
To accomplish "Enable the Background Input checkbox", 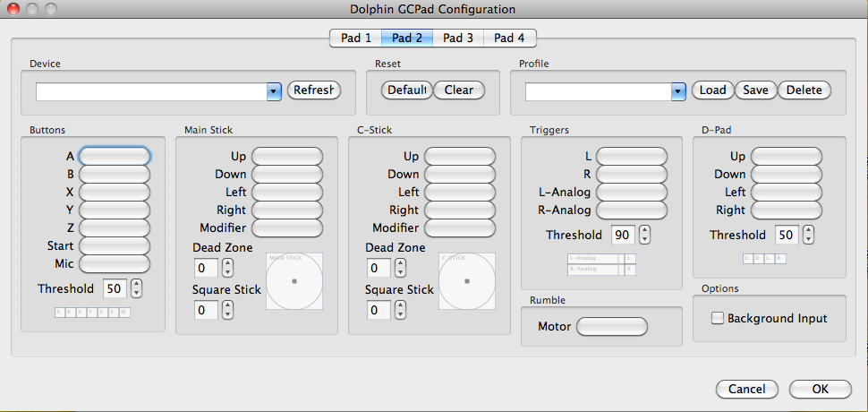I will click(x=717, y=318).
